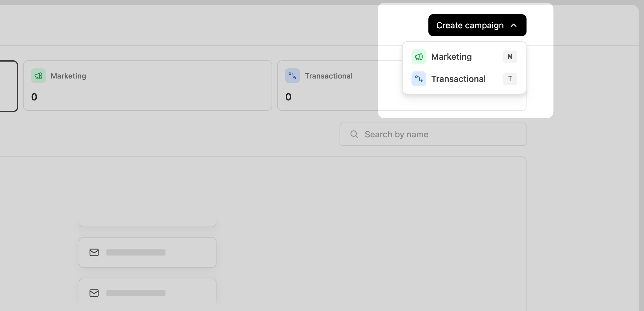Click the envelope icon in the first list row
Viewport: 644px width, 311px height.
[x=94, y=252]
